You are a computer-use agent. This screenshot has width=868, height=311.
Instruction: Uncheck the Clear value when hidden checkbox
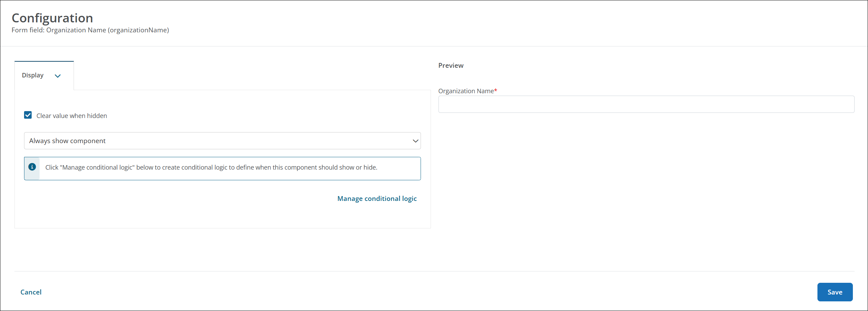pyautogui.click(x=28, y=115)
